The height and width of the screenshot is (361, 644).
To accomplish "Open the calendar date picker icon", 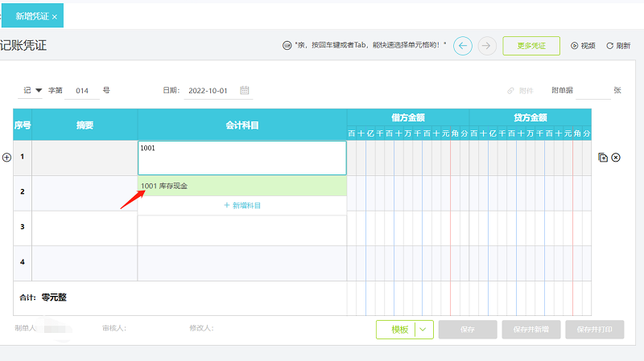I will coord(245,91).
